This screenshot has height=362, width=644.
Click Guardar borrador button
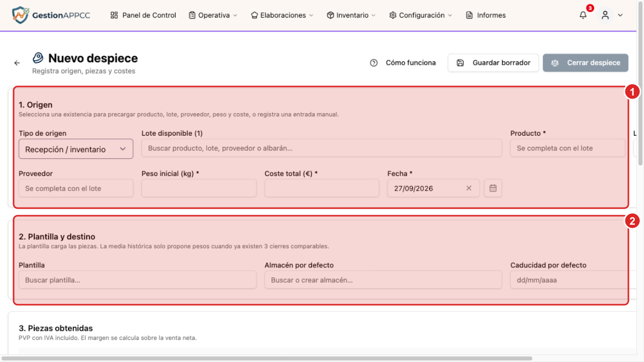pyautogui.click(x=493, y=63)
